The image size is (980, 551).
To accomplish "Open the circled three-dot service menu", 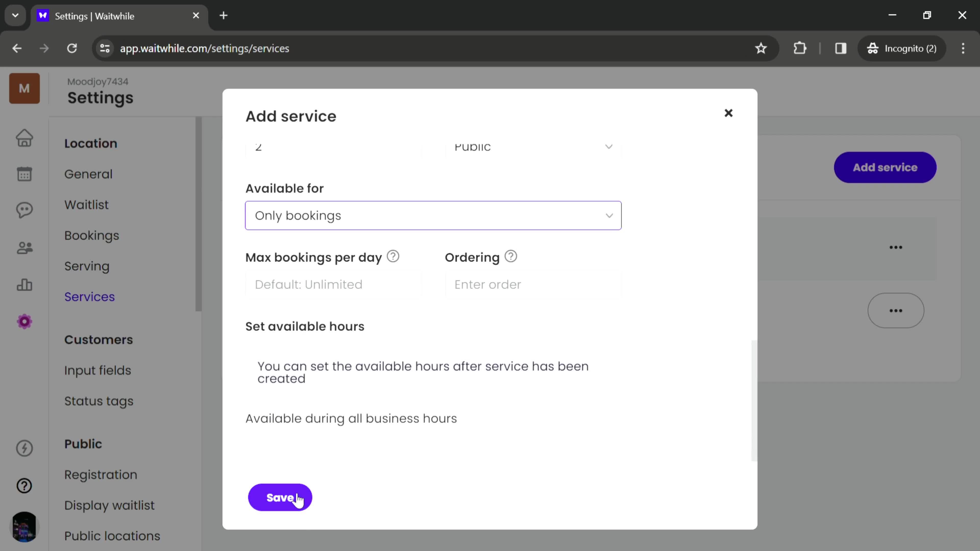I will tap(896, 311).
